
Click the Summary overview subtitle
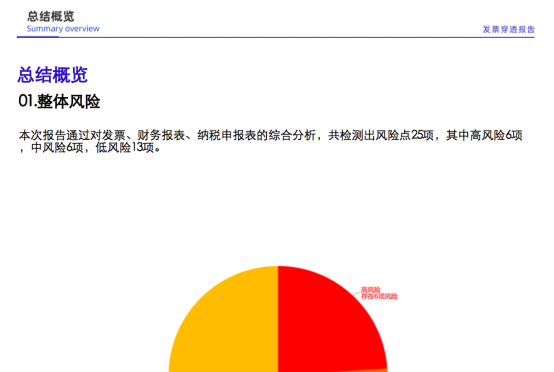pyautogui.click(x=63, y=29)
